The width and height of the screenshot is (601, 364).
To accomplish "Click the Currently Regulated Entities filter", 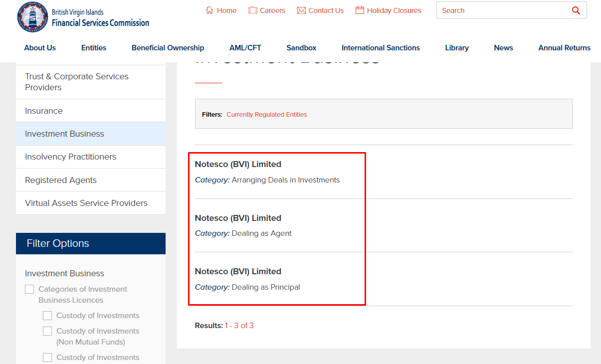I will (x=266, y=115).
